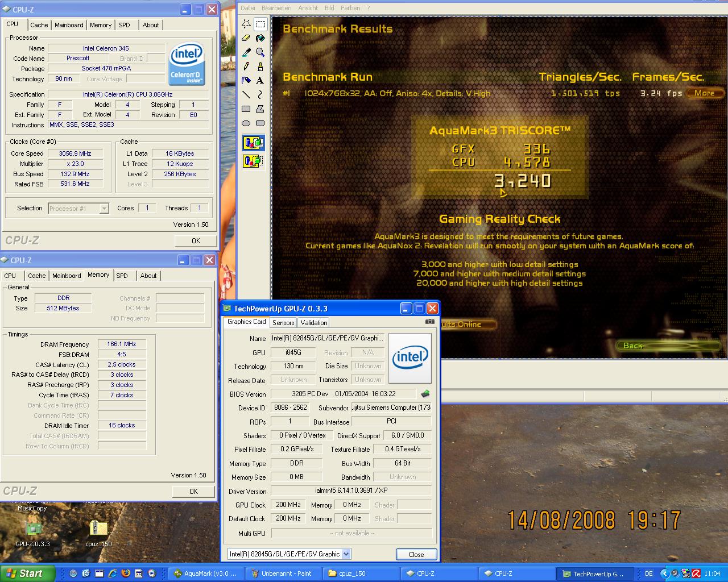728x582 pixels.
Task: Open the cpuz_150 desktop zip icon
Action: pyautogui.click(x=98, y=533)
